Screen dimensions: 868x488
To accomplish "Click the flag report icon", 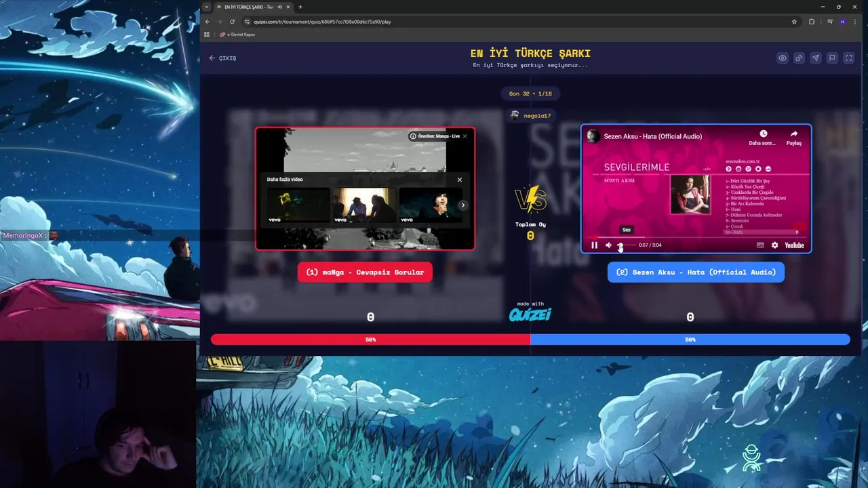I will (x=832, y=58).
